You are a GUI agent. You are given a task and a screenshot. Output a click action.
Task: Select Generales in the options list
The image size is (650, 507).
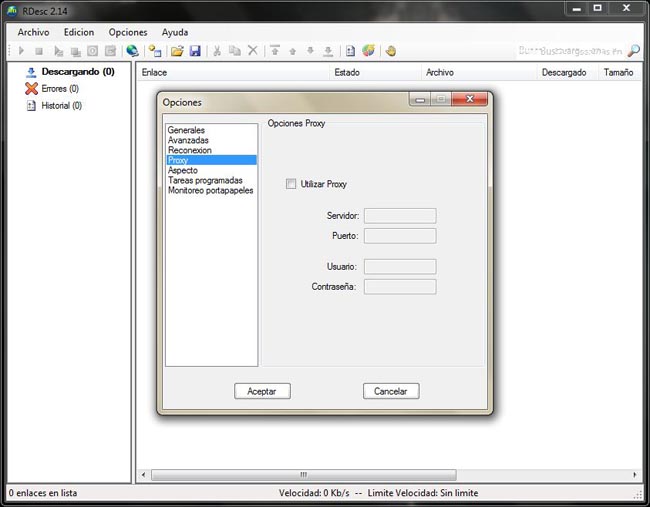tap(187, 130)
